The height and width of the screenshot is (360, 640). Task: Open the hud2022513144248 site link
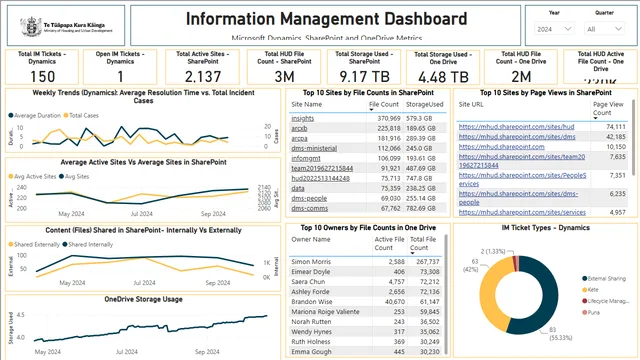point(320,178)
